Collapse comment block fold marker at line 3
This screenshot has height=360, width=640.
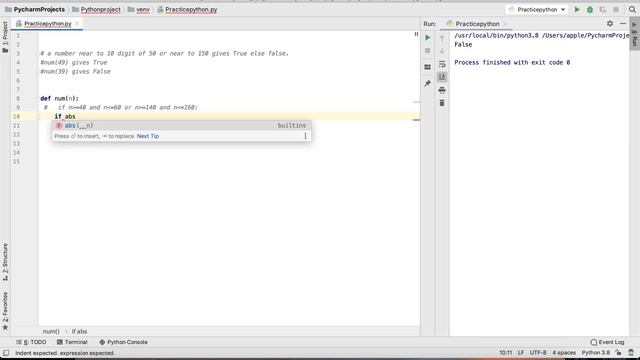coord(38,53)
